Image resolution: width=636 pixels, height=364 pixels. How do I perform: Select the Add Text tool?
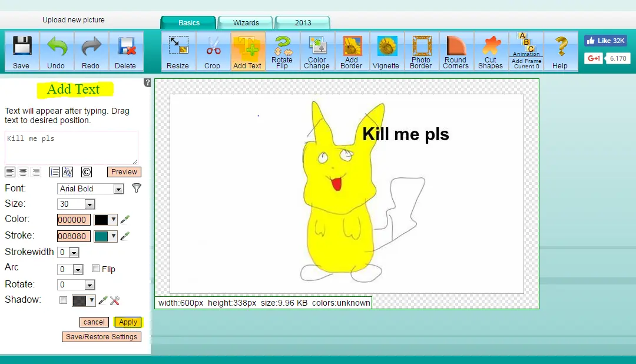(247, 51)
